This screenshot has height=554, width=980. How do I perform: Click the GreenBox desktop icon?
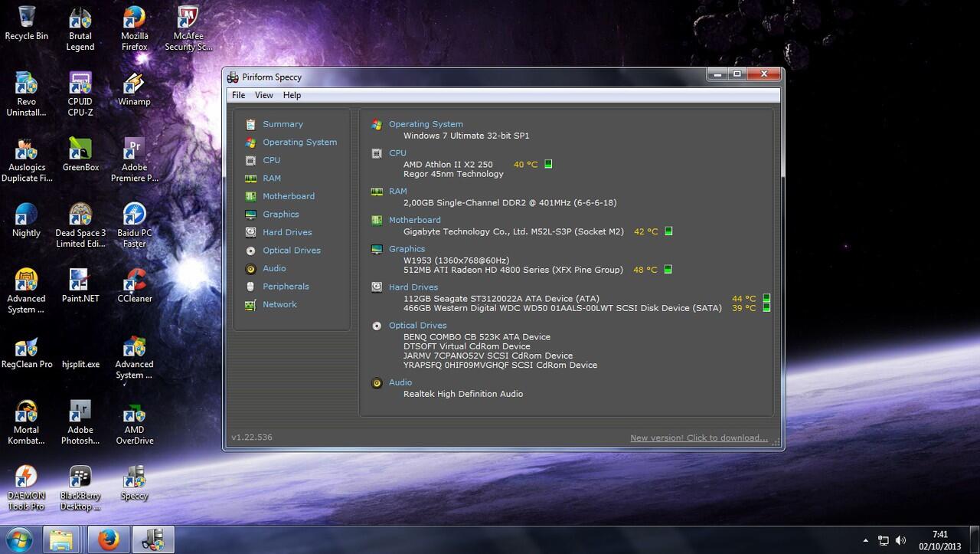[x=80, y=156]
